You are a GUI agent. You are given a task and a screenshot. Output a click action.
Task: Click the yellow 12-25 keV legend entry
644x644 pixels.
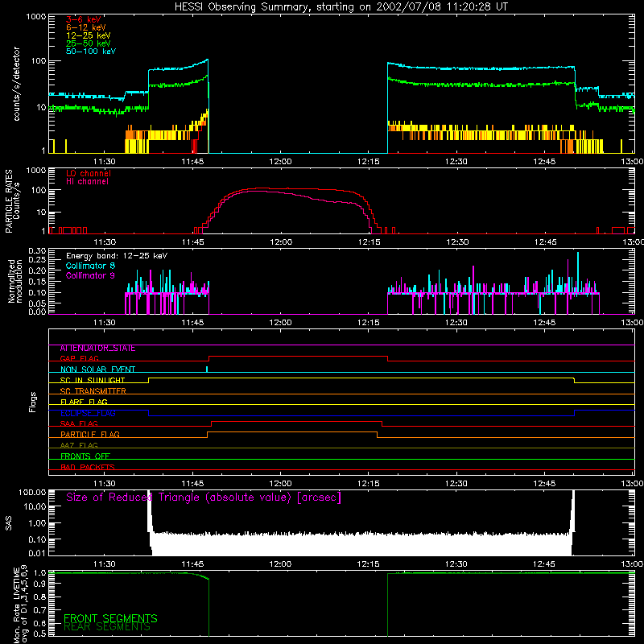click(x=89, y=35)
